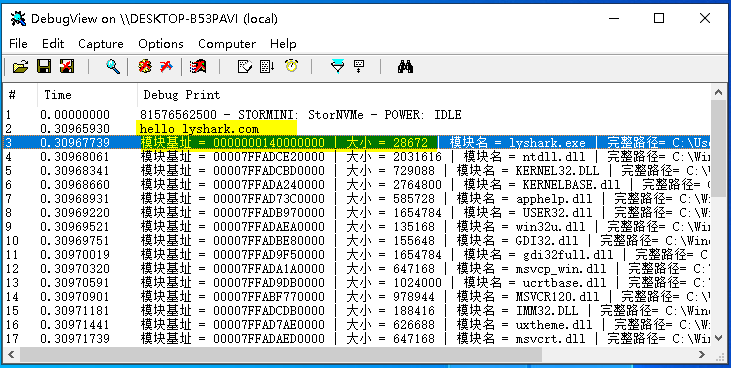
Task: Click the binoculars Find icon
Action: 405,67
